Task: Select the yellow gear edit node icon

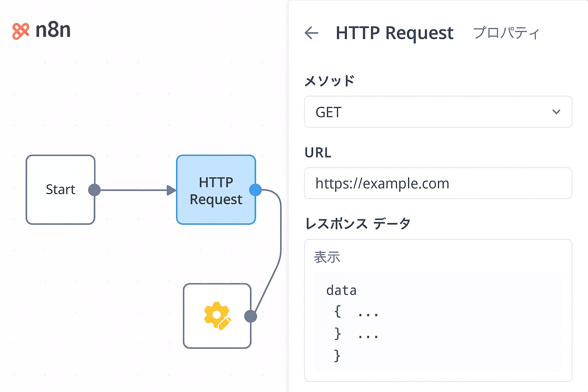Action: click(x=217, y=316)
